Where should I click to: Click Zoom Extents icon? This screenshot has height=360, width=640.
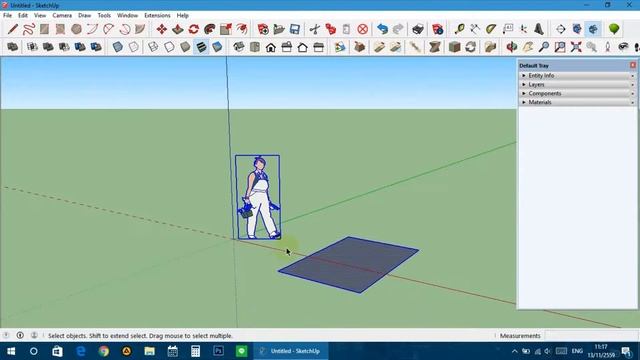coord(576,47)
